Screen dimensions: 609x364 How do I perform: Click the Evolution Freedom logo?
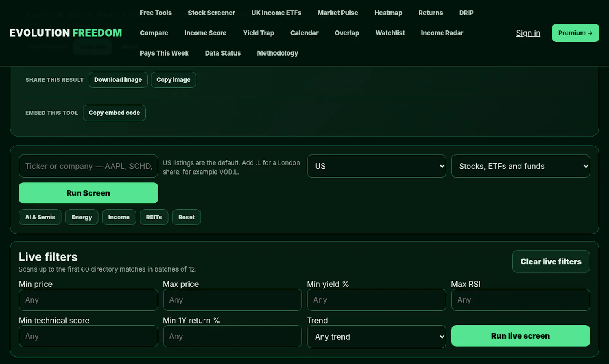(x=66, y=33)
